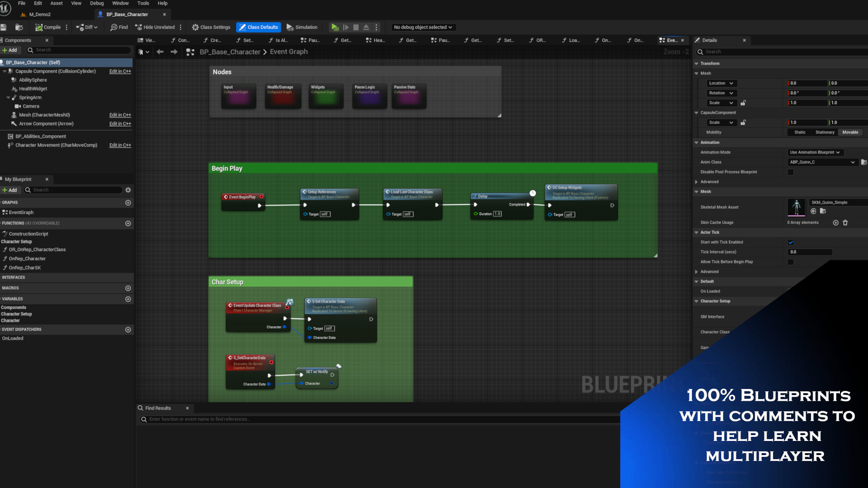Screen dimensions: 868x488
Task: Click the Tick Interval value field
Action: click(810, 252)
